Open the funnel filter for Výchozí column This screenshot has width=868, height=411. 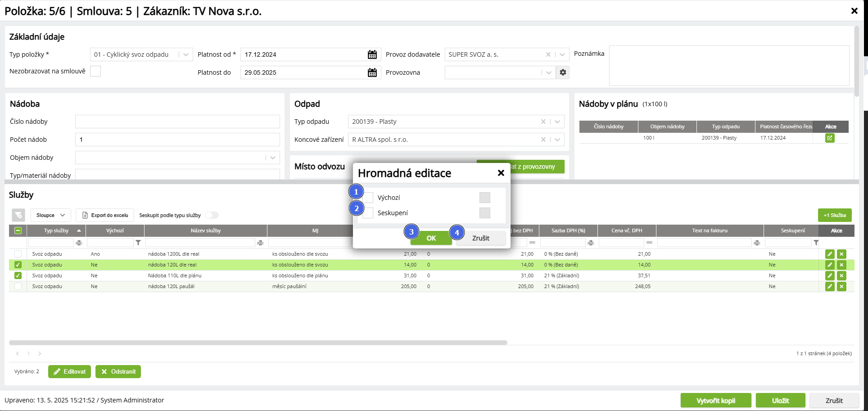(138, 243)
